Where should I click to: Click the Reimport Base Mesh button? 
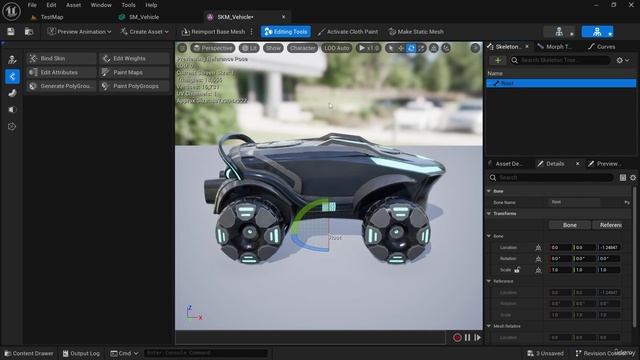tap(213, 31)
